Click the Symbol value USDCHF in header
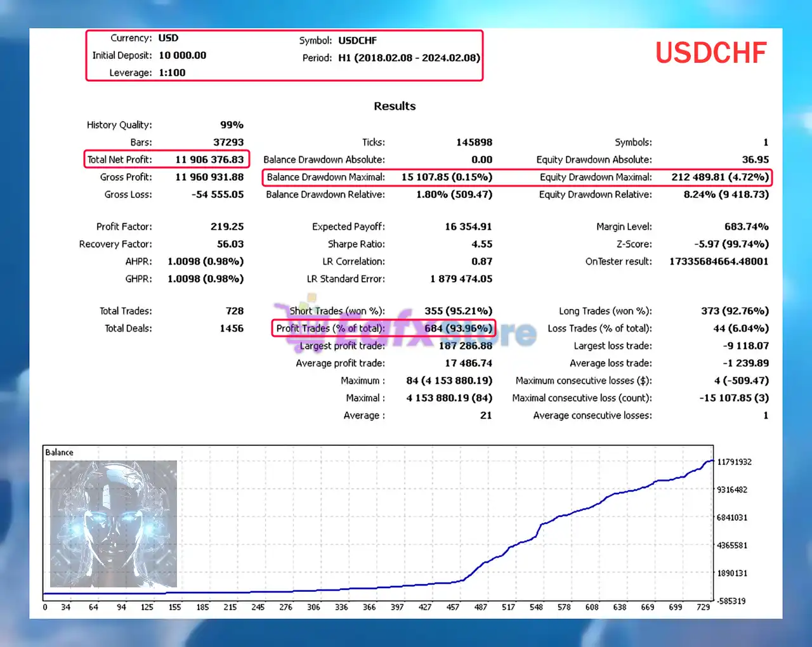The image size is (812, 647). pyautogui.click(x=358, y=41)
